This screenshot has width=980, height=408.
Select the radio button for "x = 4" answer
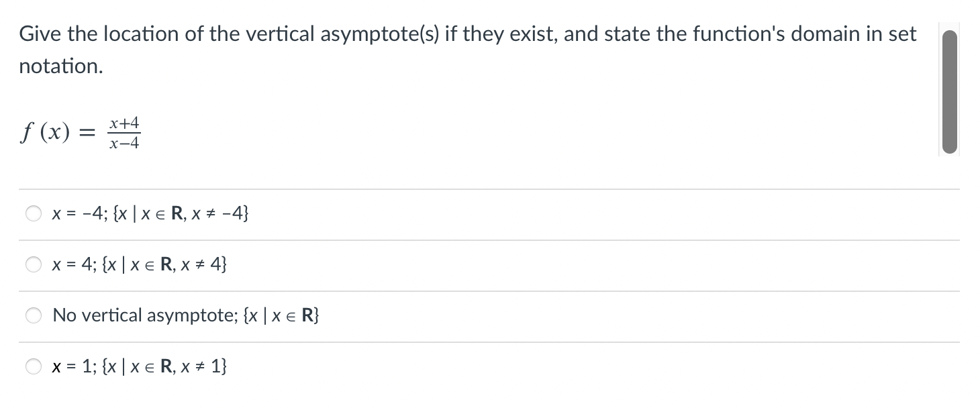(x=32, y=264)
